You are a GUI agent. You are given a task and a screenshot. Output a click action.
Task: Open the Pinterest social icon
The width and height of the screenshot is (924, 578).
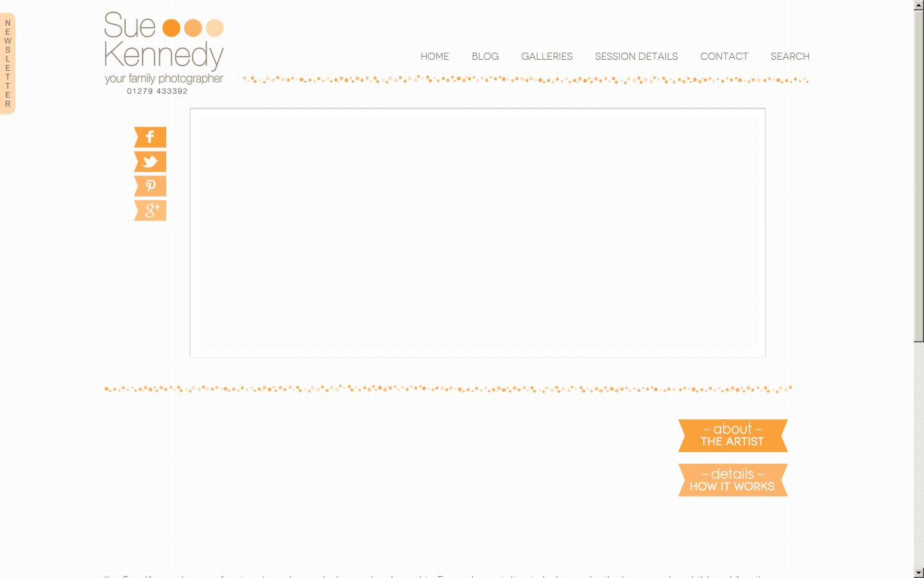pyautogui.click(x=150, y=186)
